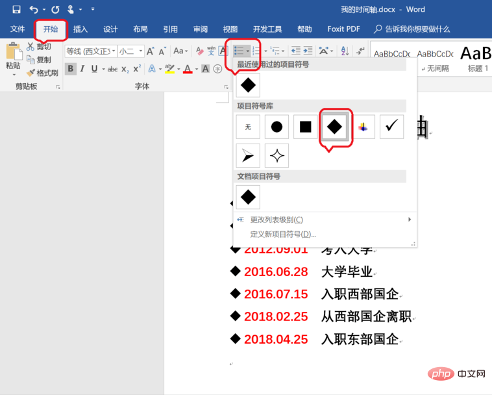Select four-point star bullet in library
Image resolution: width=492 pixels, height=395 pixels.
pyautogui.click(x=277, y=156)
